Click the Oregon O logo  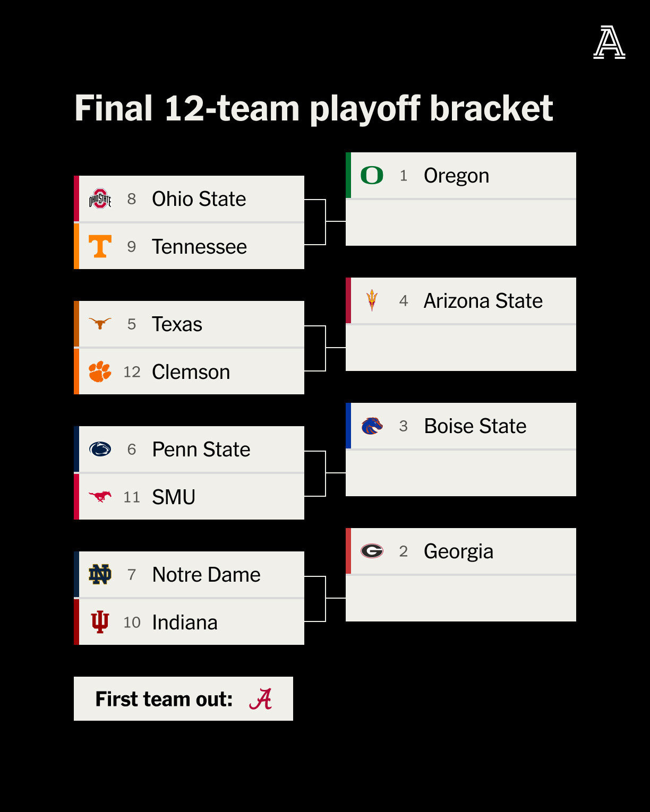[x=372, y=175]
